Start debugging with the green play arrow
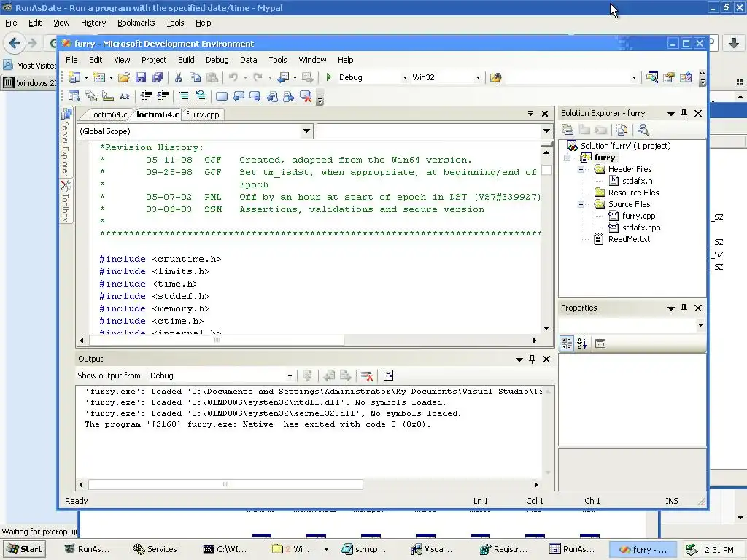This screenshot has width=747, height=560. click(x=329, y=77)
